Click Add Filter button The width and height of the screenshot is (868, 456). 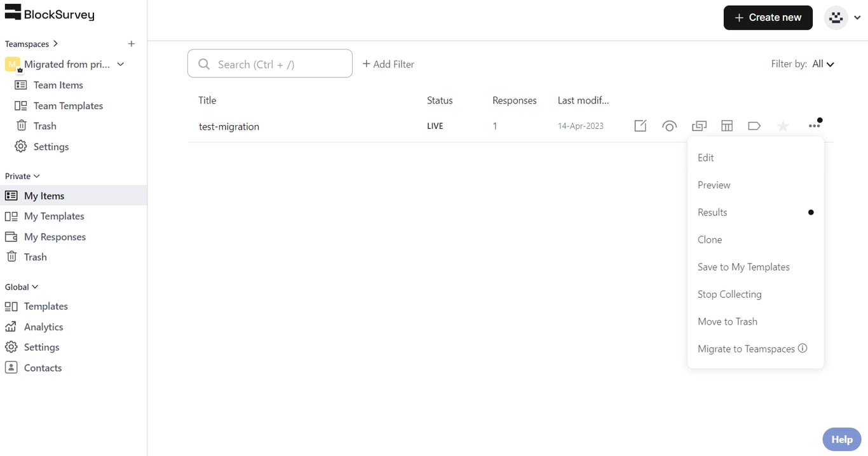(x=388, y=64)
